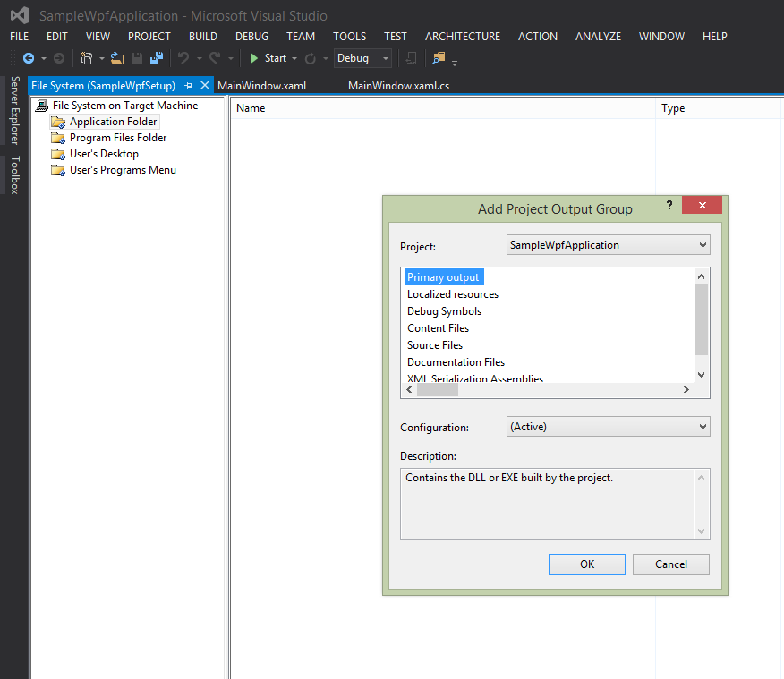Click the Navigate Forward arrow icon
This screenshot has height=679, width=784.
57,57
